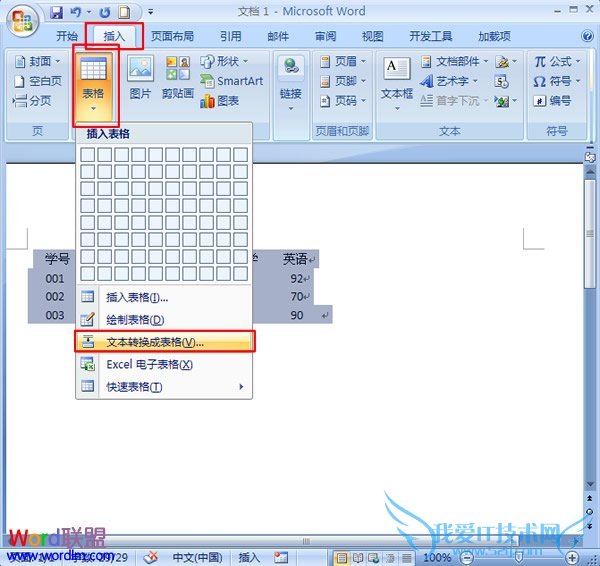Open the 视图 tab
The width and height of the screenshot is (600, 566).
372,36
